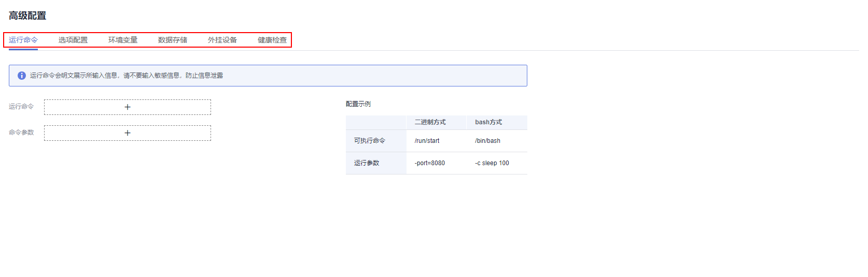Click the 二进制方式 column header

430,122
